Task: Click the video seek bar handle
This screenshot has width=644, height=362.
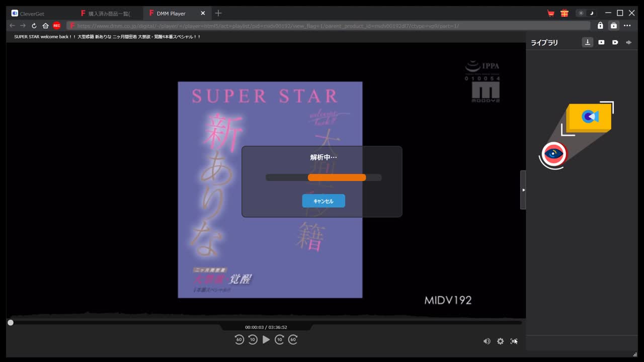Action: (11, 323)
